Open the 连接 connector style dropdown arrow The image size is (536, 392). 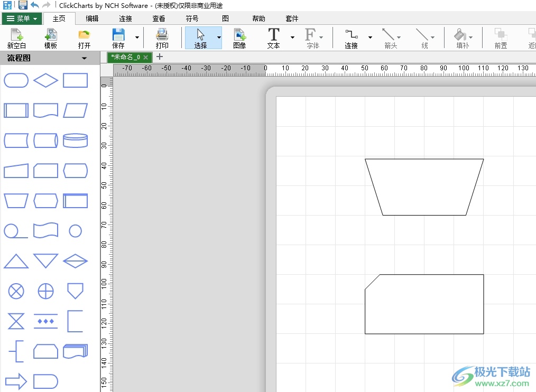tap(370, 38)
